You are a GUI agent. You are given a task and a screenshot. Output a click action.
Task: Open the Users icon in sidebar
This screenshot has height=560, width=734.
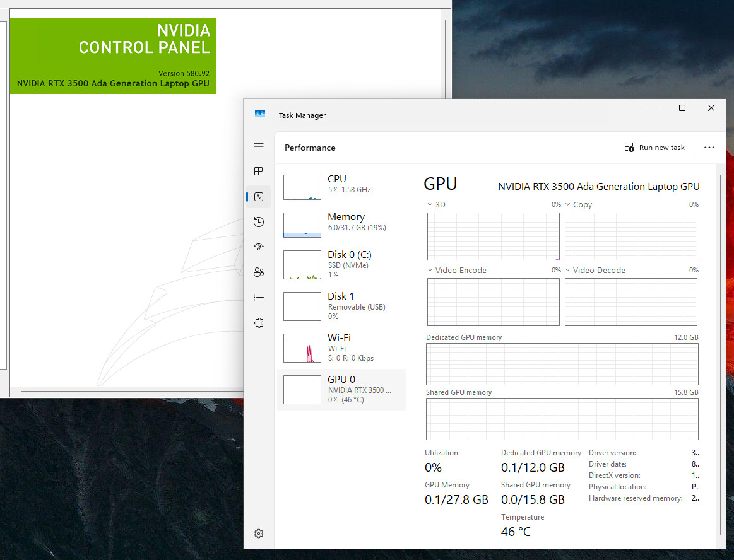click(x=258, y=272)
